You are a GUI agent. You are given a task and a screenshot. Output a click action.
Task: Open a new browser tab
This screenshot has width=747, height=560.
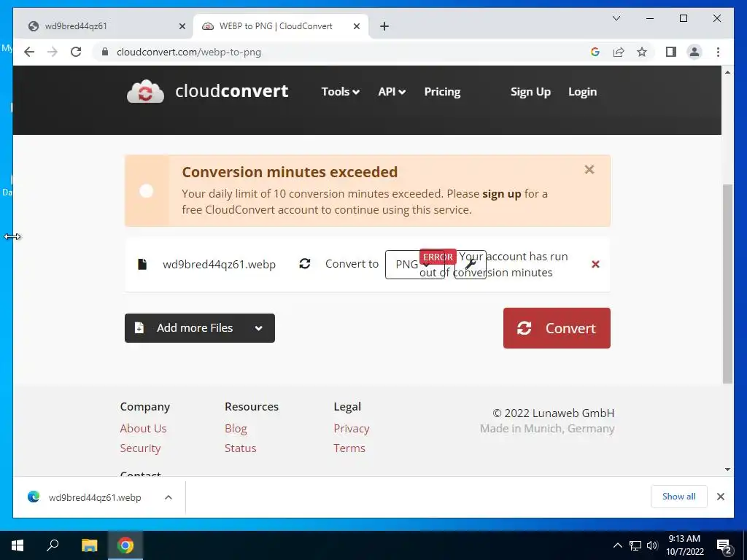(x=384, y=26)
